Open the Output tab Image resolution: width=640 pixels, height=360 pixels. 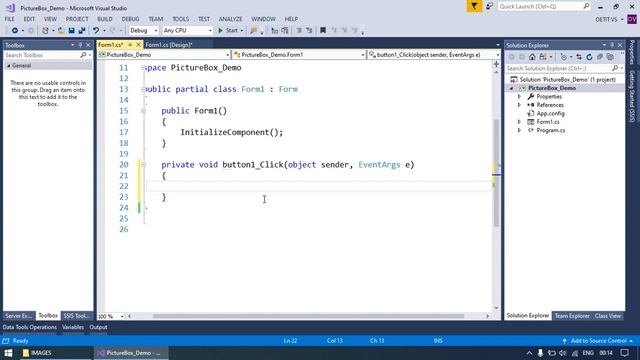point(98,327)
